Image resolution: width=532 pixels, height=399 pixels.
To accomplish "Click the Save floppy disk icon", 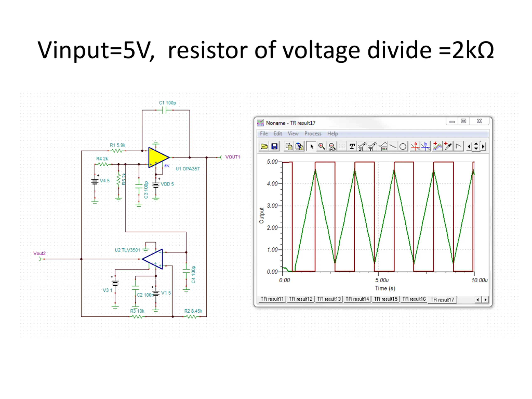I will [275, 146].
